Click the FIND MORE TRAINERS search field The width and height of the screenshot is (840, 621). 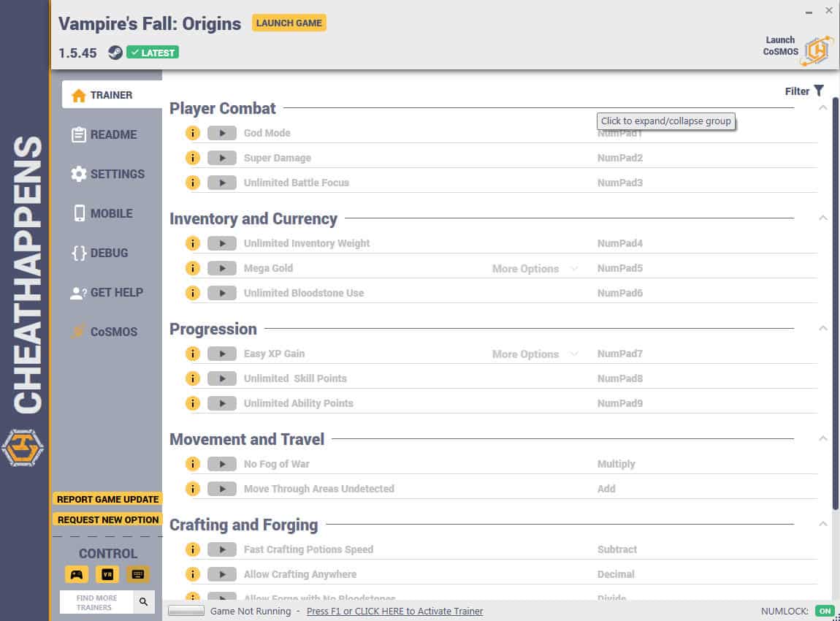96,602
